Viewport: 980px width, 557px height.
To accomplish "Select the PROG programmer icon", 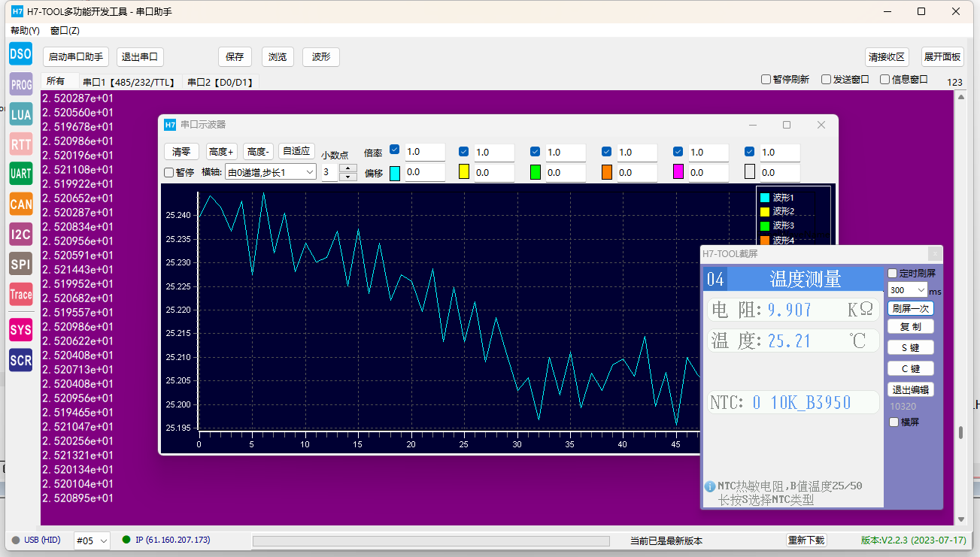I will (20, 84).
